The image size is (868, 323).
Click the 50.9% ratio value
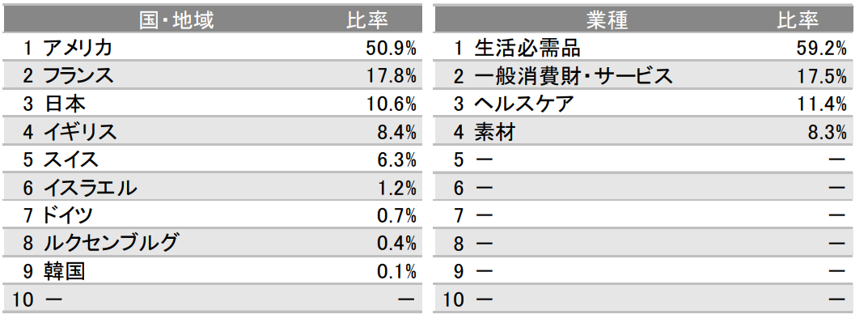click(x=391, y=49)
